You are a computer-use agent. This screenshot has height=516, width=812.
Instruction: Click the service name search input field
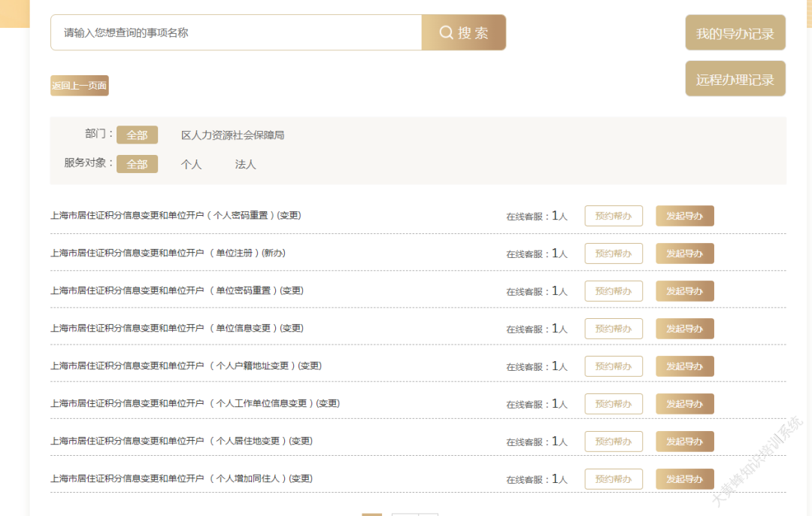tap(236, 32)
